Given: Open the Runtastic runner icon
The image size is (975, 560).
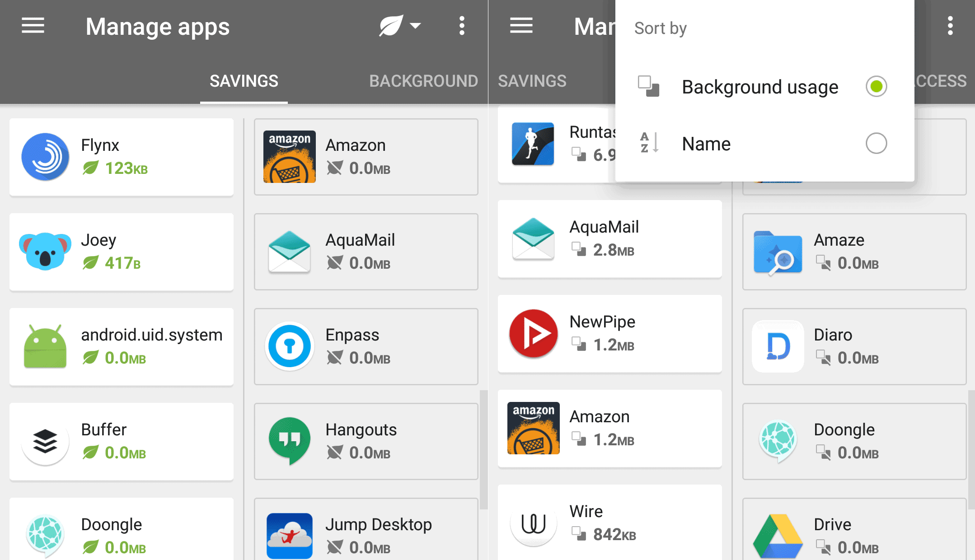Looking at the screenshot, I should [x=533, y=144].
